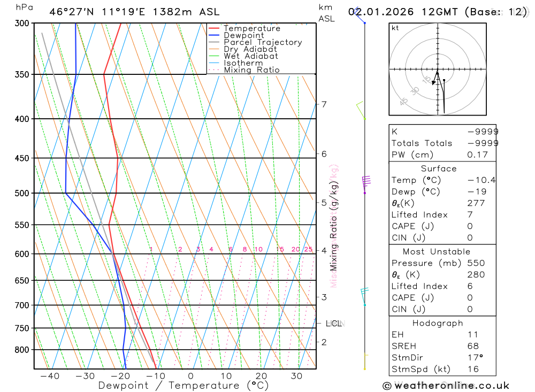Click the Totals Totals row label

[x=422, y=143]
